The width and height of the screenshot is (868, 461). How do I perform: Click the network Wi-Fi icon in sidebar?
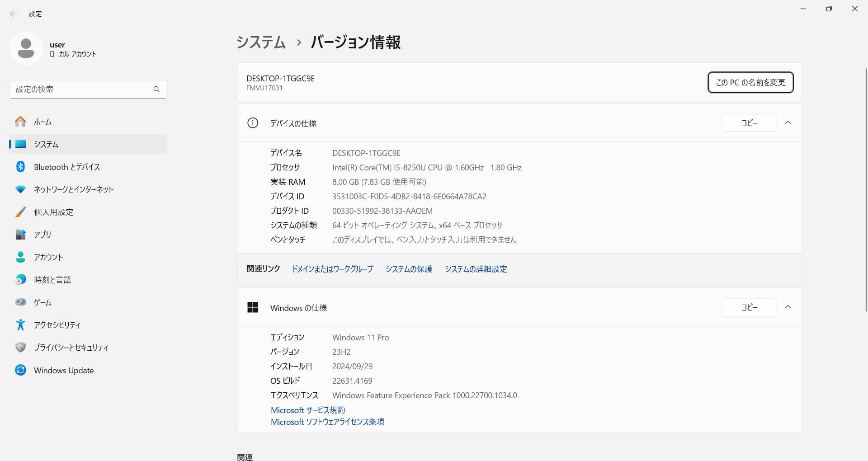[x=20, y=189]
